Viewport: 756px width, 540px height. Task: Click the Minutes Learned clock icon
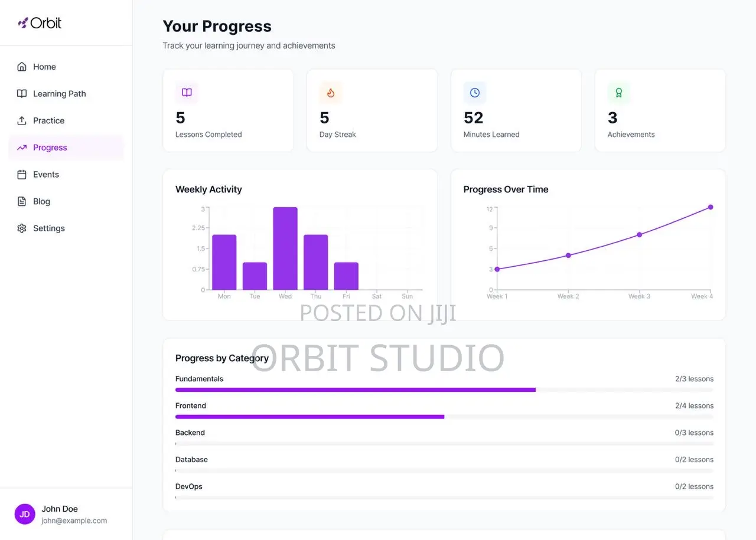pyautogui.click(x=475, y=93)
